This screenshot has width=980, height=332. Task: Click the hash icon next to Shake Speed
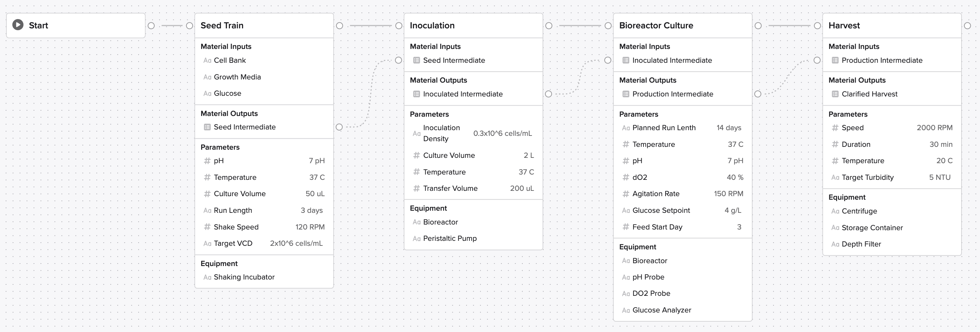coord(207,227)
